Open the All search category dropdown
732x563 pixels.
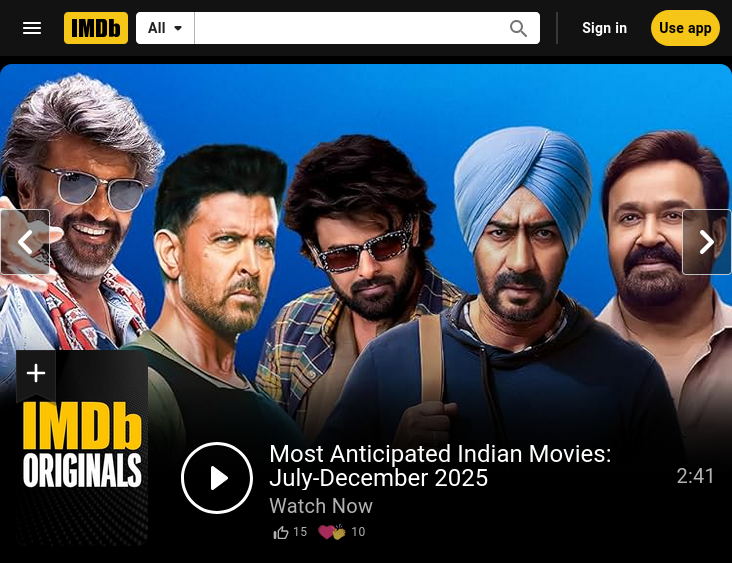(x=165, y=28)
